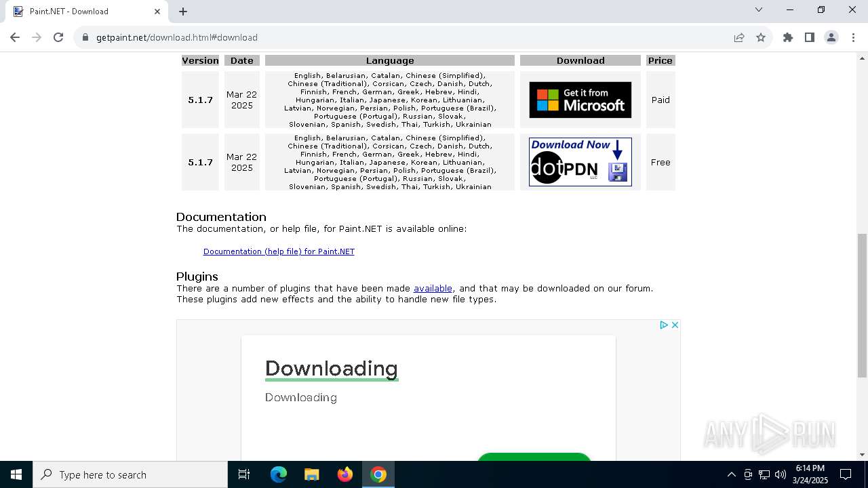Show hidden system tray icons

[731, 474]
